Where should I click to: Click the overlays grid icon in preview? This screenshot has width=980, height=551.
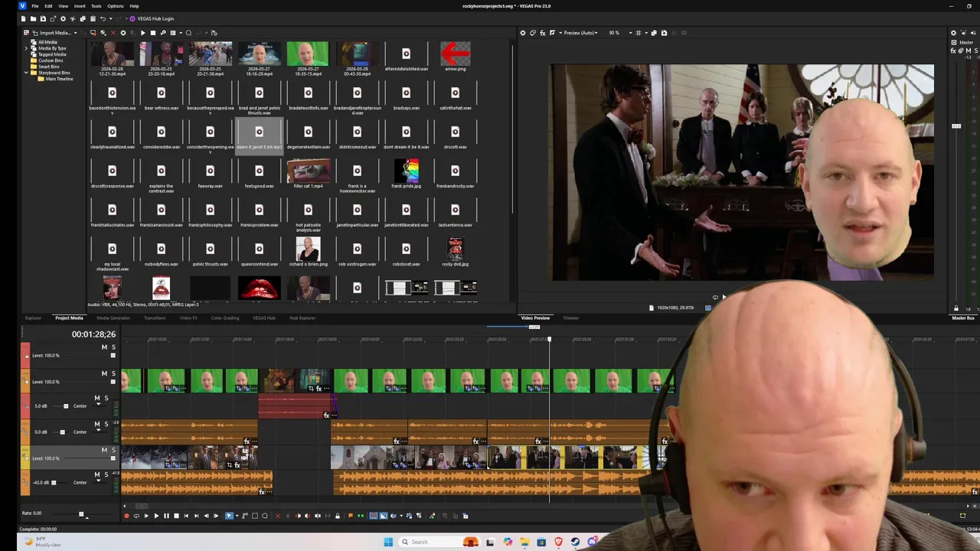point(639,33)
